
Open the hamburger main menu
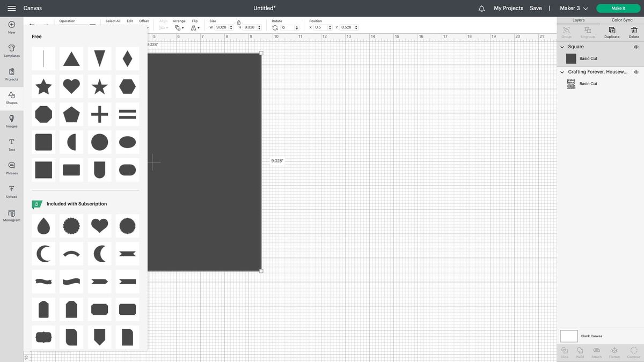[x=11, y=8]
